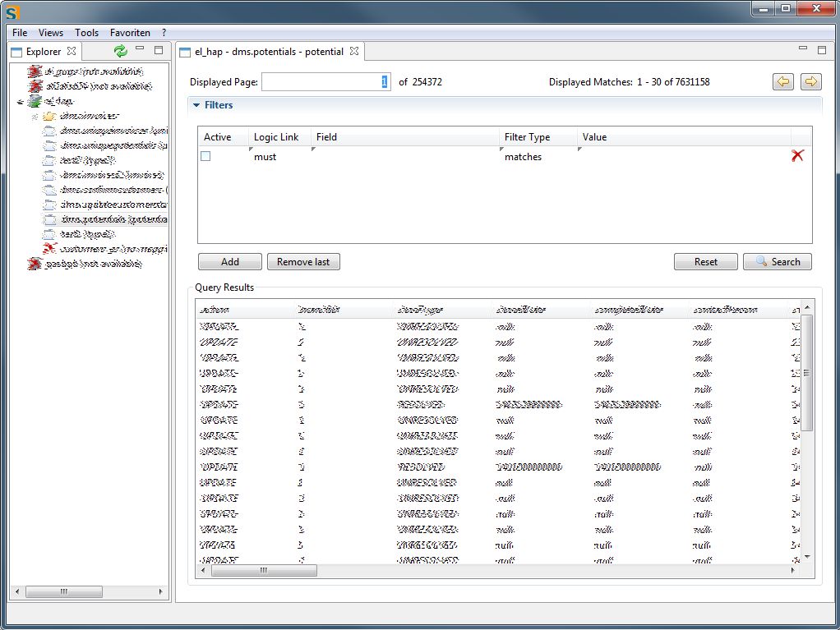This screenshot has height=630, width=840.
Task: Collapse the el_hap tree node
Action: click(x=21, y=101)
